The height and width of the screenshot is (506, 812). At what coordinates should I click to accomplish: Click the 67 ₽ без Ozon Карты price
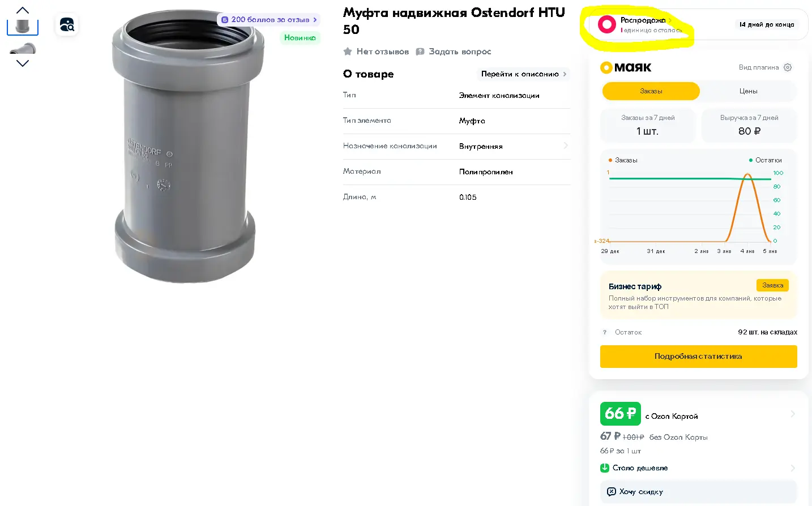tap(654, 436)
